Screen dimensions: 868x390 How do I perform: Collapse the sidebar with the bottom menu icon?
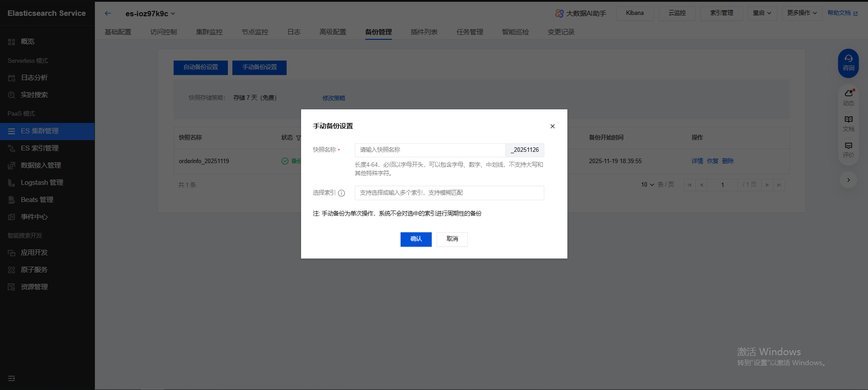(x=12, y=378)
